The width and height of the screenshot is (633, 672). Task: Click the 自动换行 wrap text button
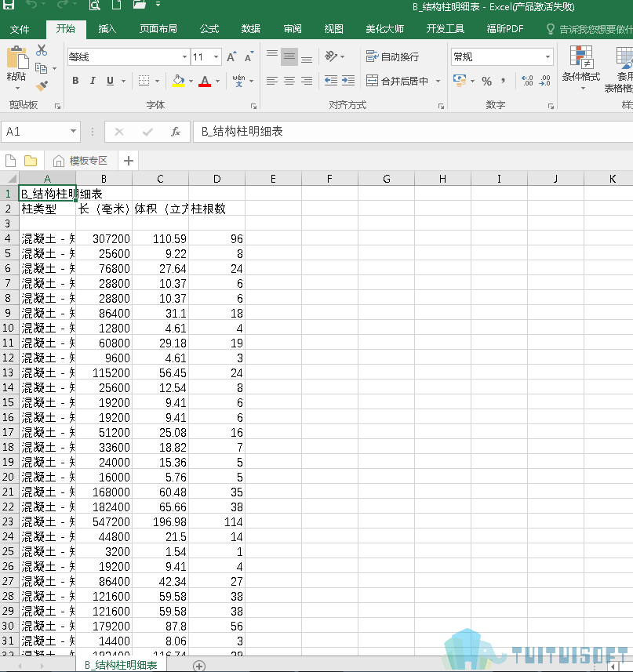point(392,56)
